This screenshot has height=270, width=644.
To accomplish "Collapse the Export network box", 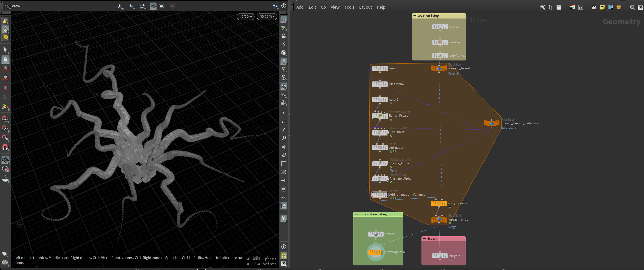I will tap(425, 239).
